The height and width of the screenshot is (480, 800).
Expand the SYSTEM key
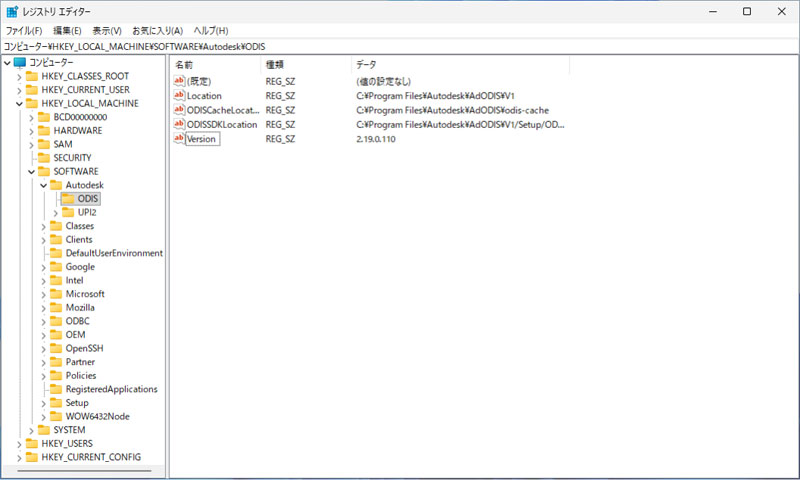tap(32, 430)
